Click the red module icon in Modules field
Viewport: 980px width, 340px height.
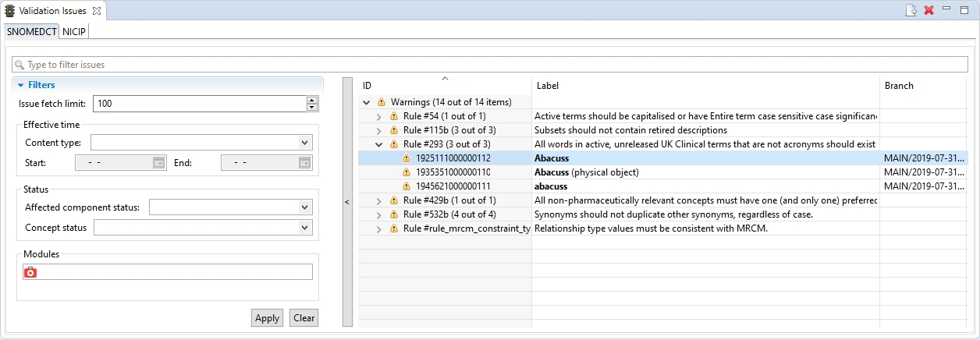(x=30, y=272)
